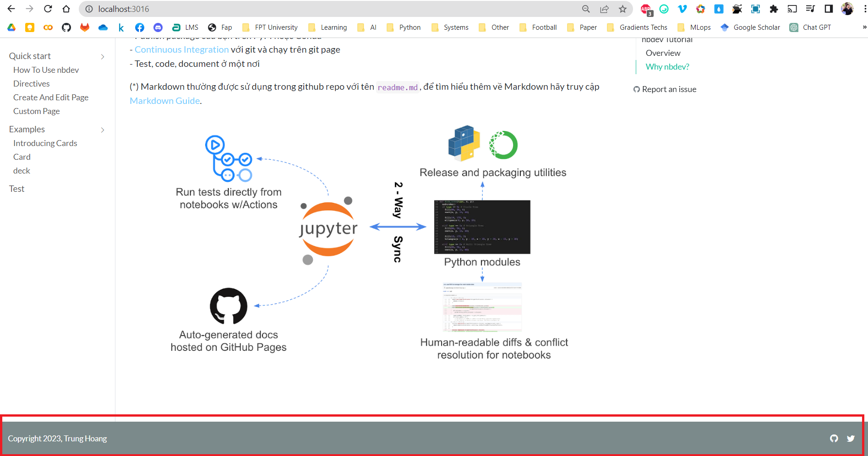Open the Extensions puzzle icon
Image resolution: width=868 pixels, height=456 pixels.
coord(774,9)
